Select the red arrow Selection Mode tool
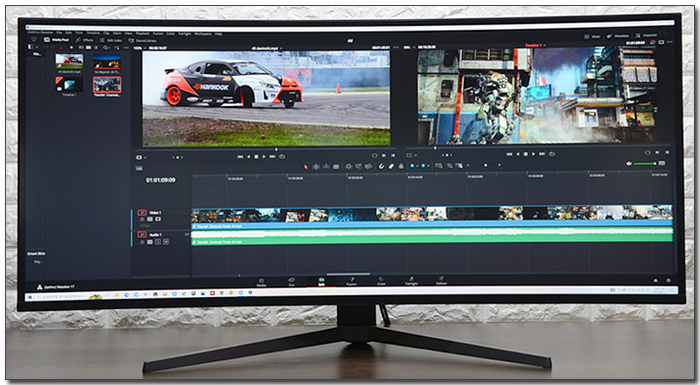Screen dimensions: 700x385 pyautogui.click(x=306, y=166)
